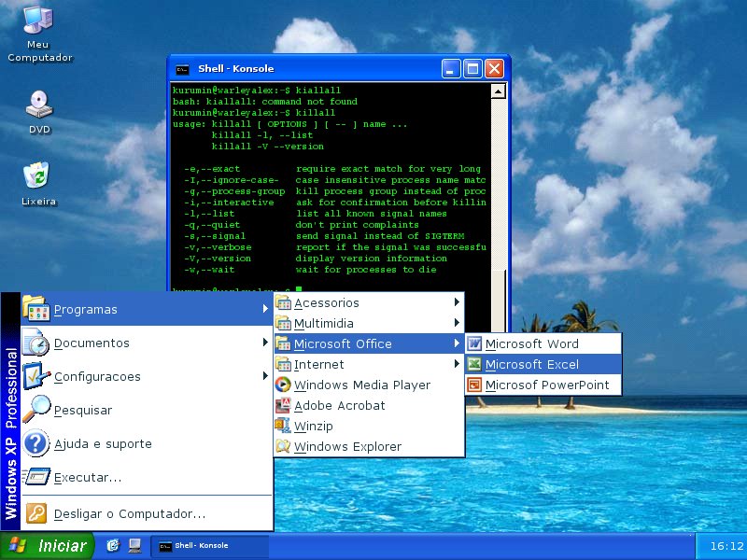Click the Windows Media Player icon
This screenshot has height=560, width=747.
(x=283, y=385)
